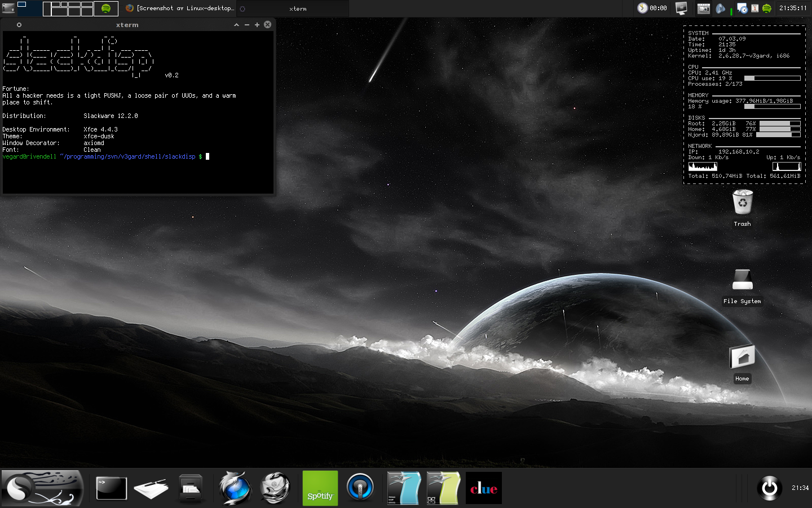Open the chat bubble tray icon
This screenshot has height=508, width=812.
pyautogui.click(x=742, y=8)
